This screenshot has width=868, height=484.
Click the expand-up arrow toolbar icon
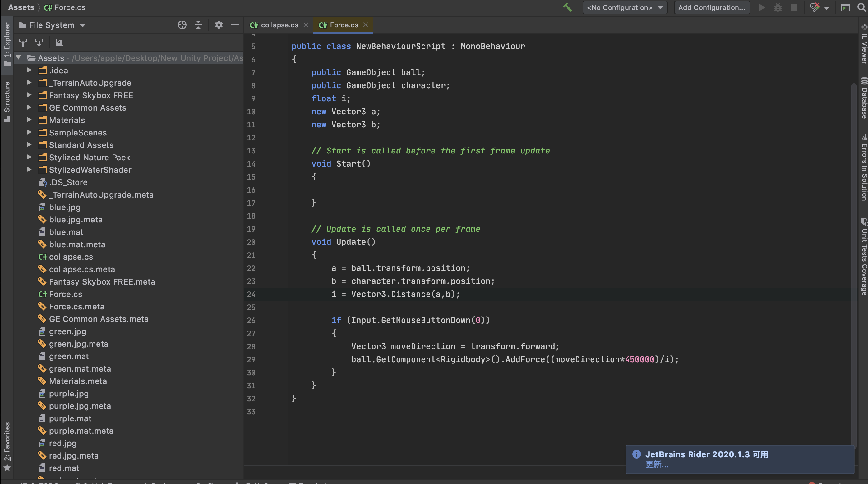pyautogui.click(x=23, y=43)
